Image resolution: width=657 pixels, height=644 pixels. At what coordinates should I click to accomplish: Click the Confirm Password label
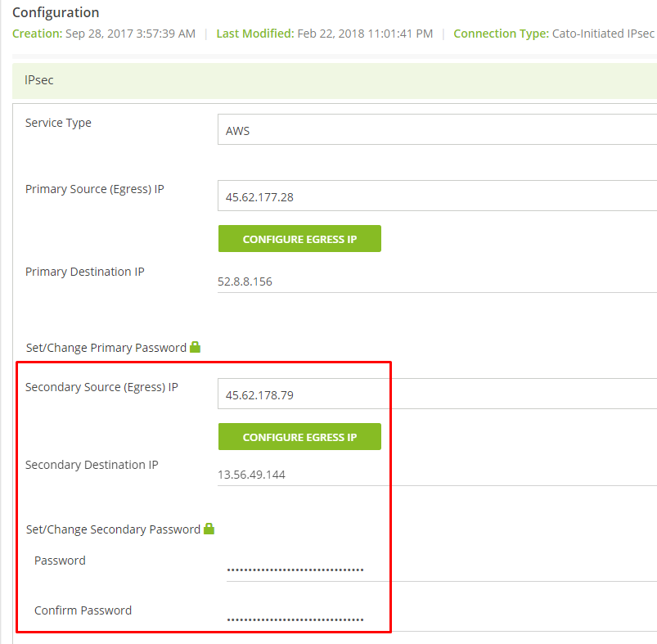pos(83,610)
